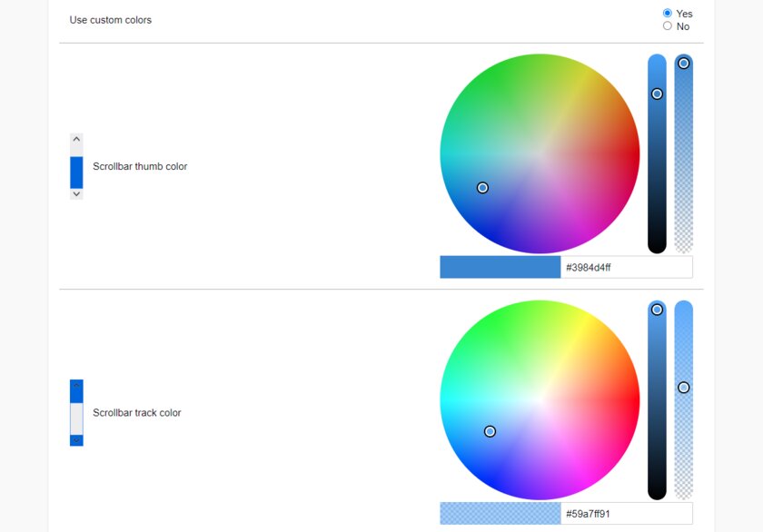Click the track color opacity slider handle
The width and height of the screenshot is (763, 532).
tap(684, 388)
